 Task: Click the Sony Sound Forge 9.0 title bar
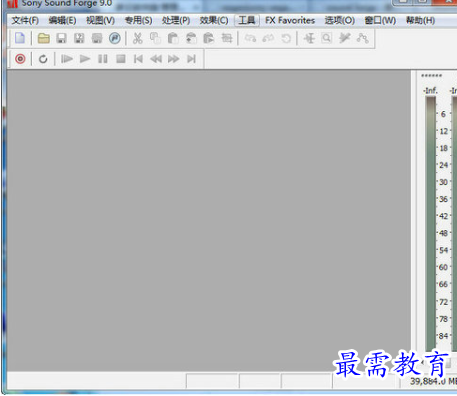67,4
